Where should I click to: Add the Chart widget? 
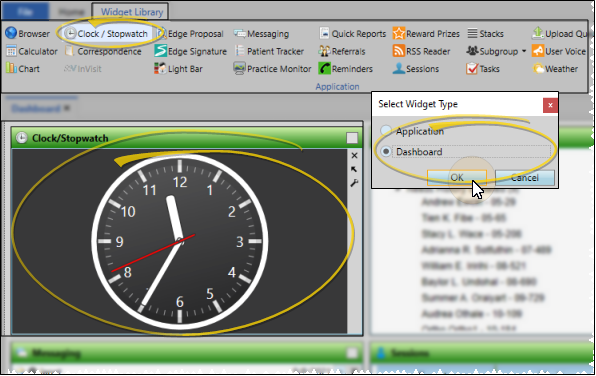[x=23, y=69]
